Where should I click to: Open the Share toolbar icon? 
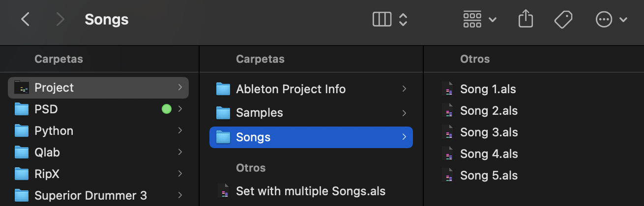coord(526,20)
